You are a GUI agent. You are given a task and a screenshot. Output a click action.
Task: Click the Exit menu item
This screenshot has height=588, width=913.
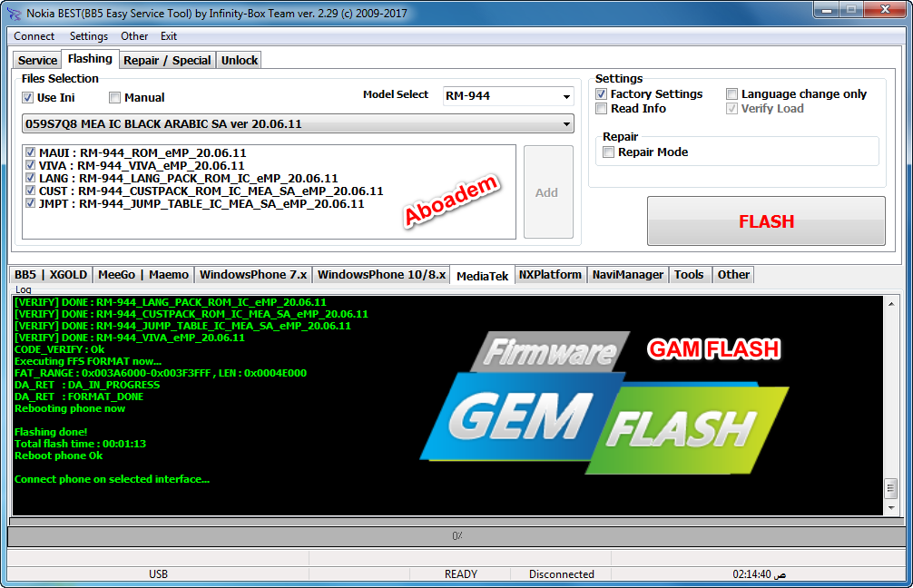[x=169, y=36]
